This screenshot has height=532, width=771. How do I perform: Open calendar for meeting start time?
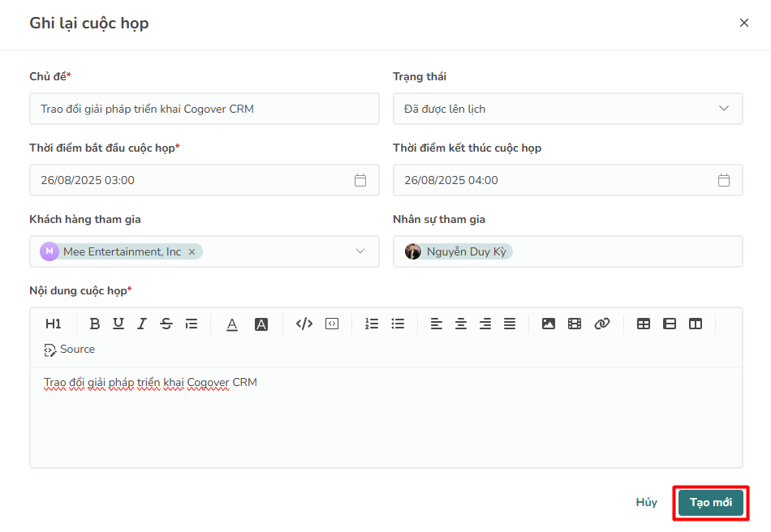tap(360, 180)
